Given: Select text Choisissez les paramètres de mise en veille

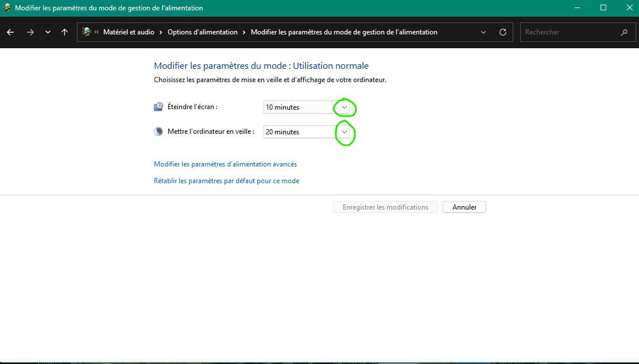Looking at the screenshot, I should pos(270,80).
